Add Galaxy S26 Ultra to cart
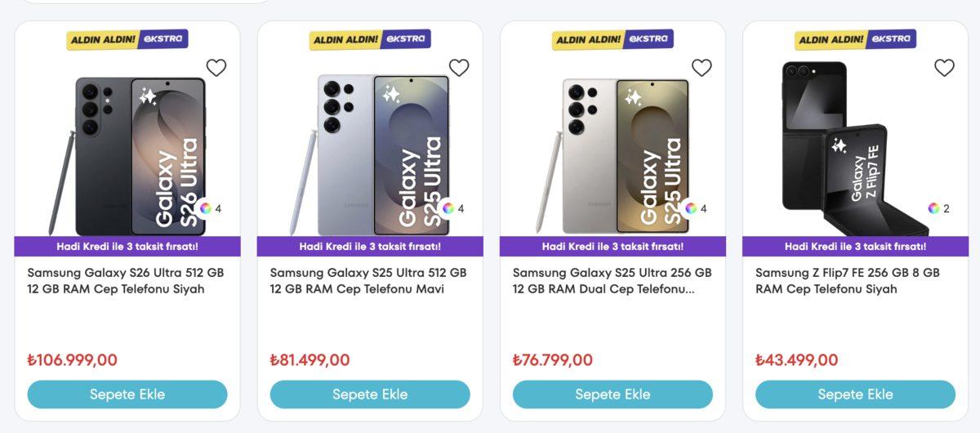 [127, 395]
